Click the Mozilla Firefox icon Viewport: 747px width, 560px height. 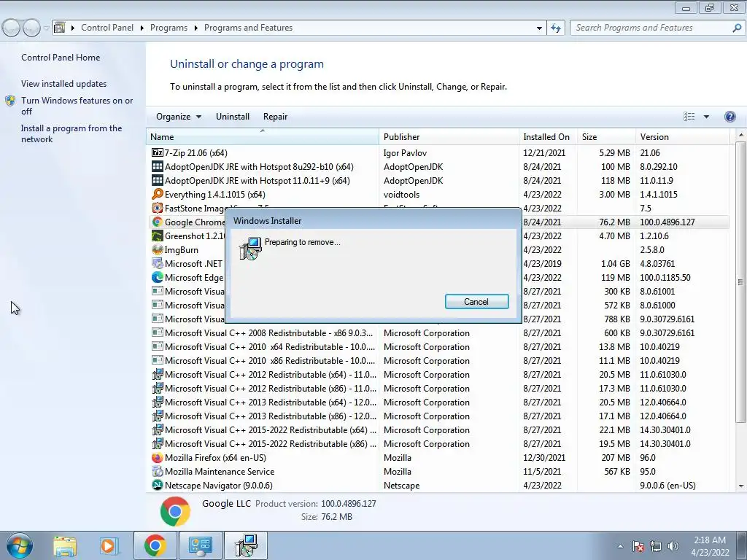tap(158, 458)
